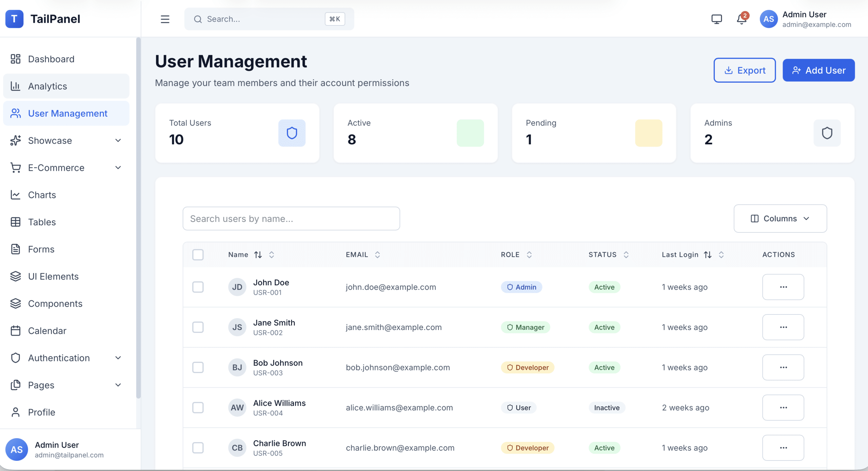This screenshot has width=868, height=471.
Task: Open the Columns dropdown
Action: (x=780, y=219)
